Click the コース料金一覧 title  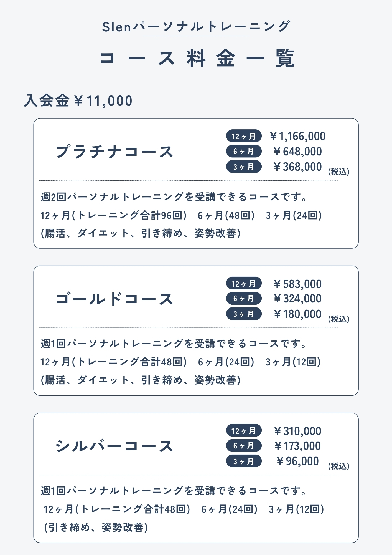[197, 58]
